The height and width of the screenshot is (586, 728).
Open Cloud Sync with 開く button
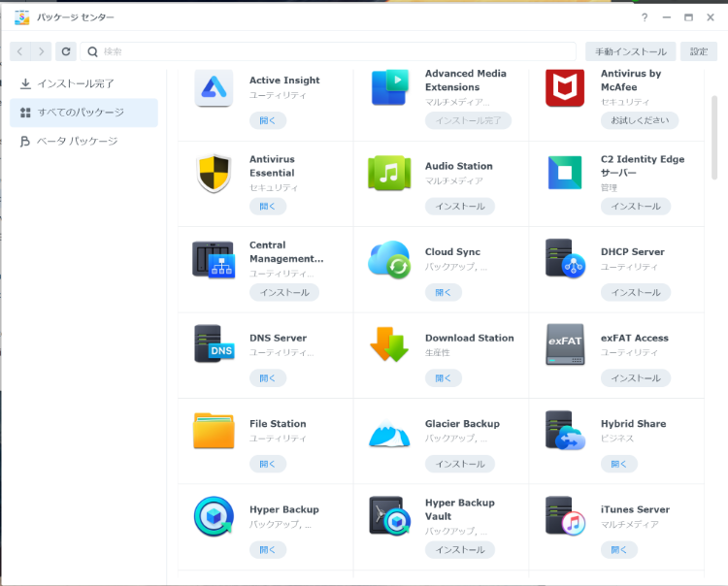(x=444, y=292)
